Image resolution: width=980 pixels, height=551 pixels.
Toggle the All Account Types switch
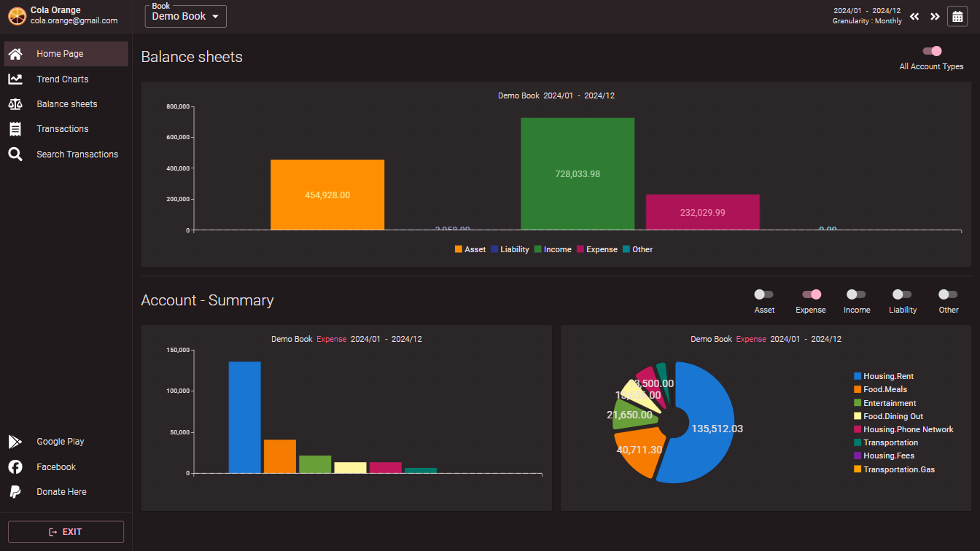932,51
